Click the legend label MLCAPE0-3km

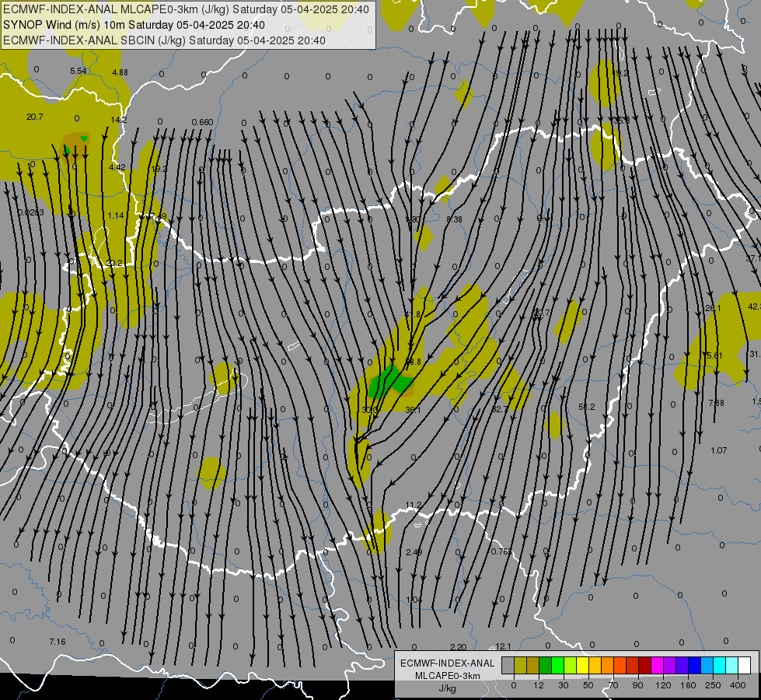tap(448, 676)
